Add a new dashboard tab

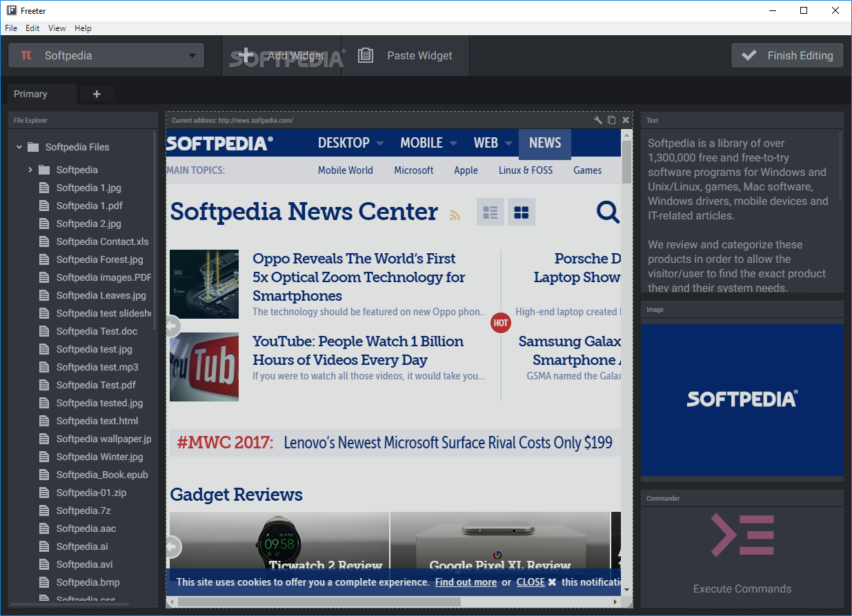[97, 94]
